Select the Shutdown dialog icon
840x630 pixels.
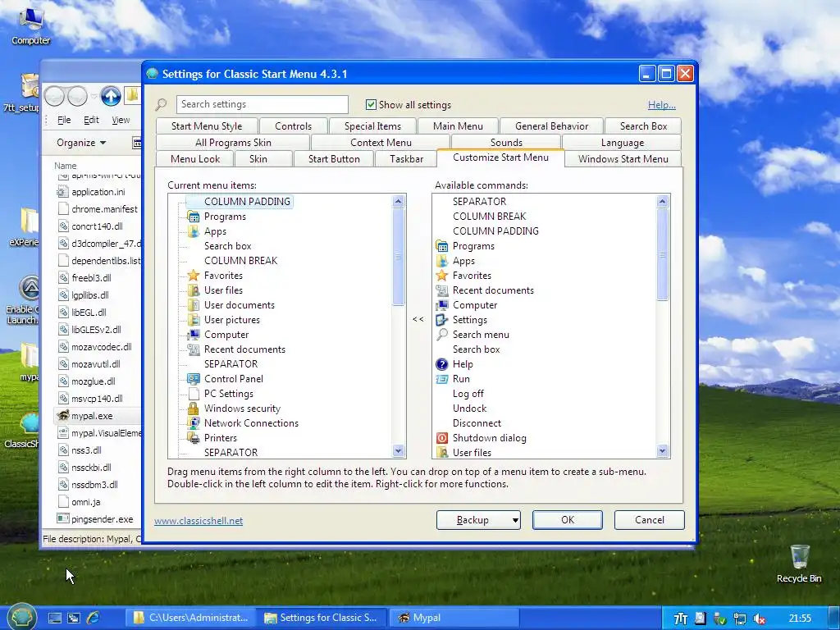pyautogui.click(x=442, y=438)
